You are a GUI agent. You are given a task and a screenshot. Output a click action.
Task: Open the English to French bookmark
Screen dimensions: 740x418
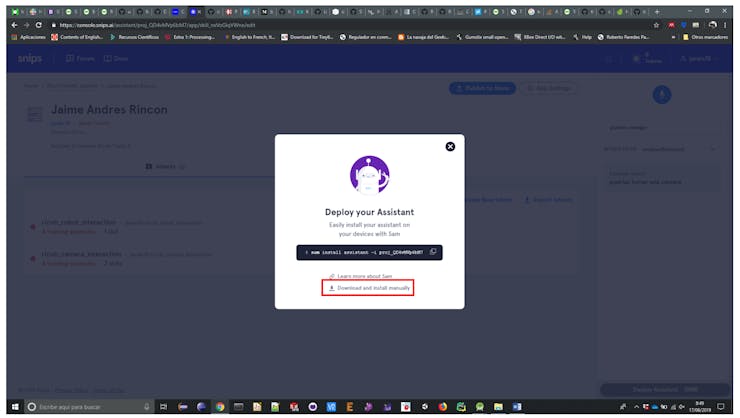tap(249, 37)
